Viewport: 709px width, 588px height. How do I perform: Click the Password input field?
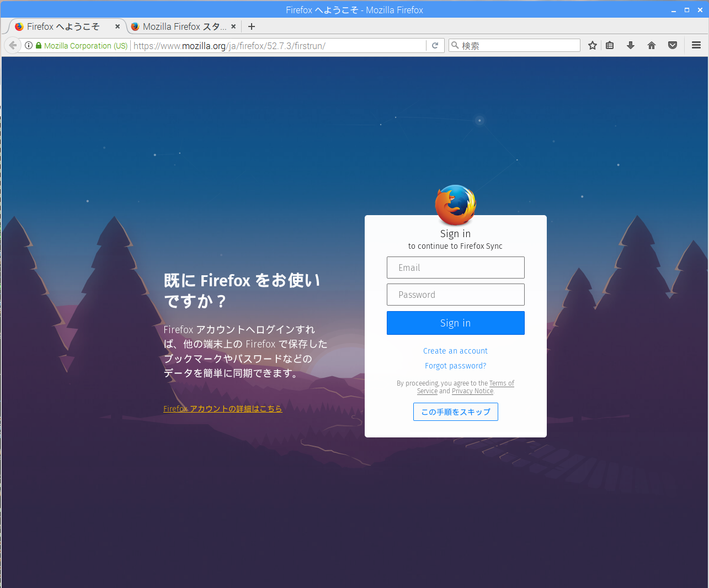[456, 295]
